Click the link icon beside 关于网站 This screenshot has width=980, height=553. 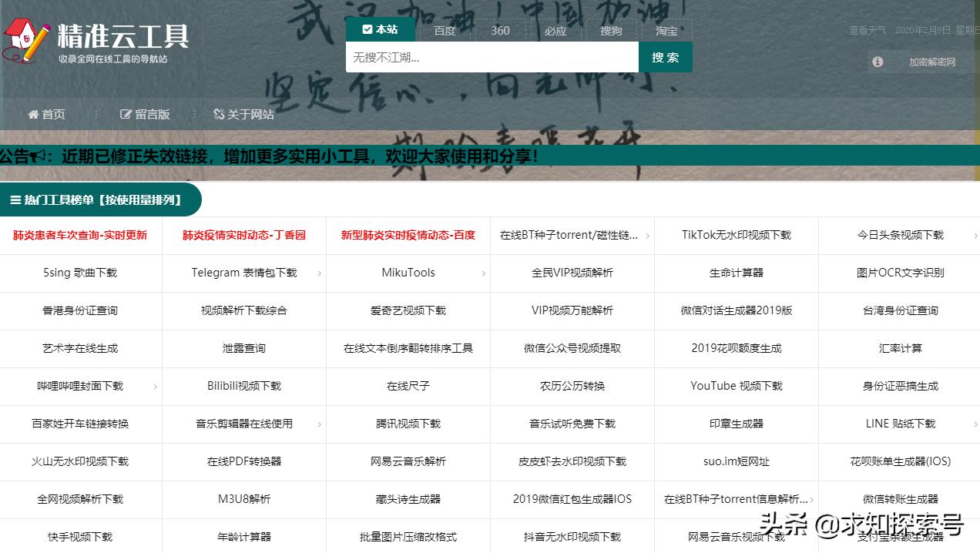(219, 114)
